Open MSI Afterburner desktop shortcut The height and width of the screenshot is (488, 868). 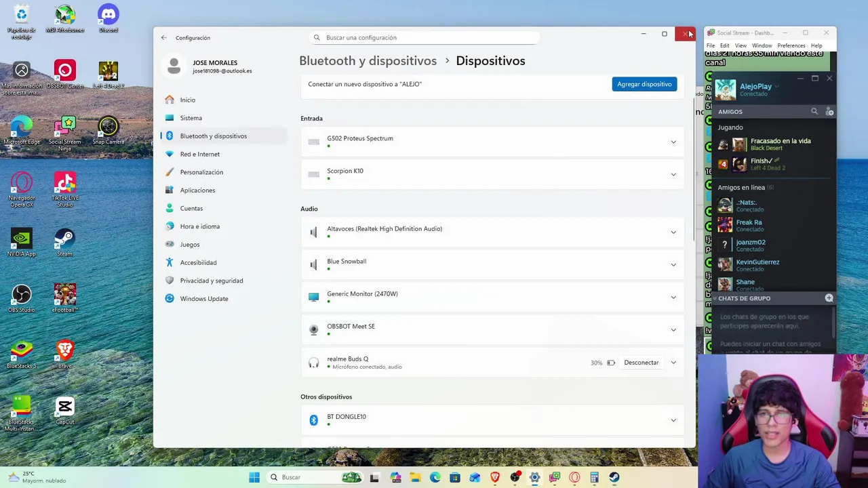tap(65, 19)
